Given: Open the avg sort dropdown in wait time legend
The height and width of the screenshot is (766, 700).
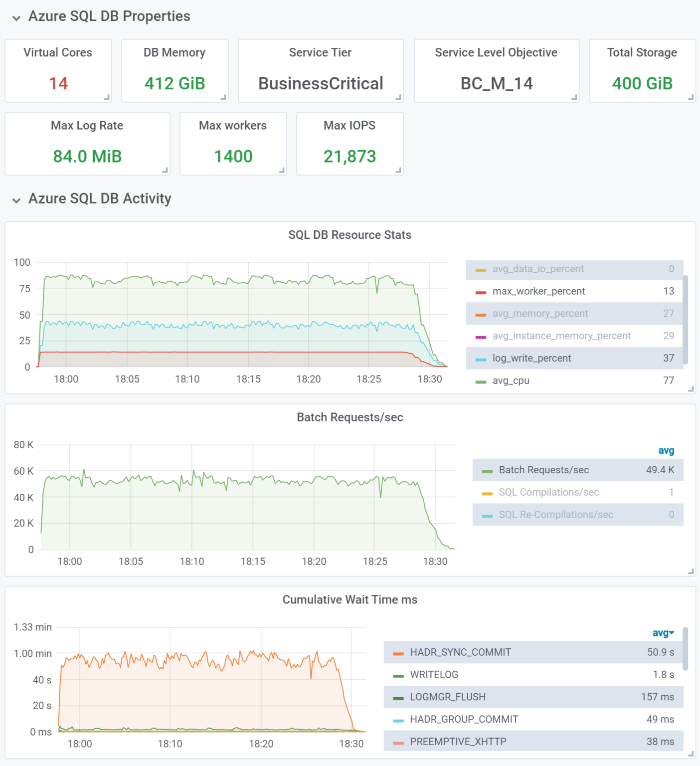Looking at the screenshot, I should coord(663,633).
